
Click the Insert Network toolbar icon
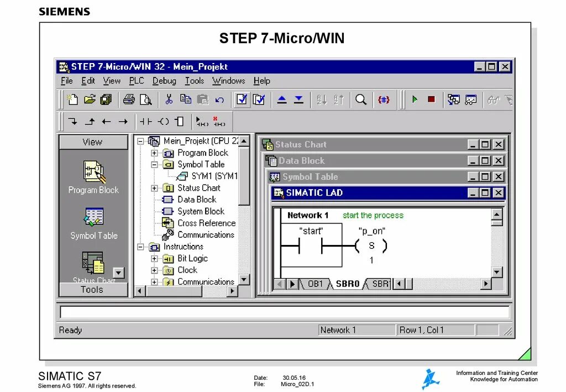tap(202, 122)
